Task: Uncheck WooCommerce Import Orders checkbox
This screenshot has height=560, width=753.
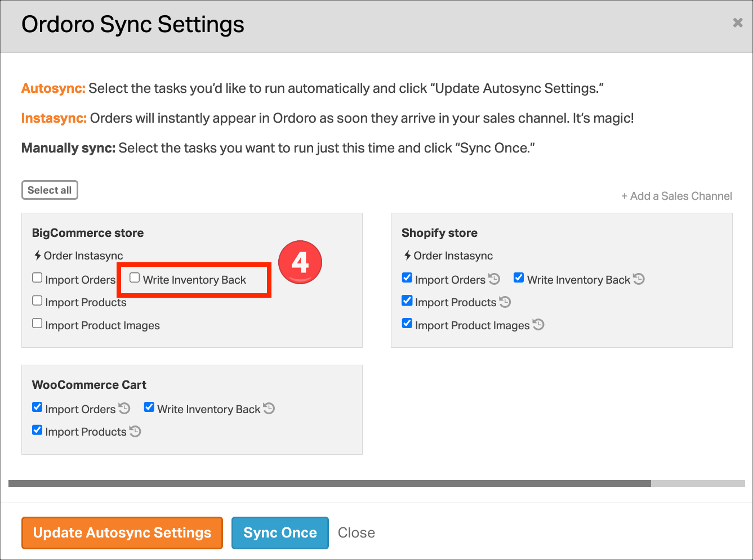Action: click(x=37, y=407)
